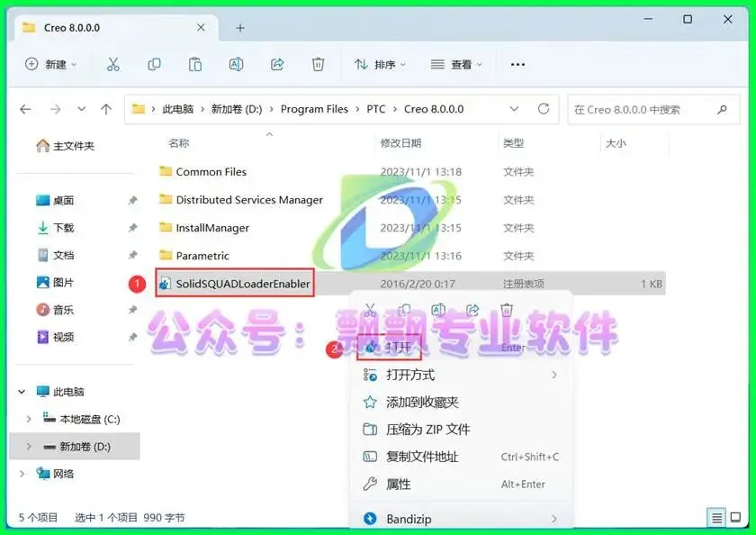The height and width of the screenshot is (535, 756).
Task: Sort by the 名称 column header
Action: click(179, 143)
